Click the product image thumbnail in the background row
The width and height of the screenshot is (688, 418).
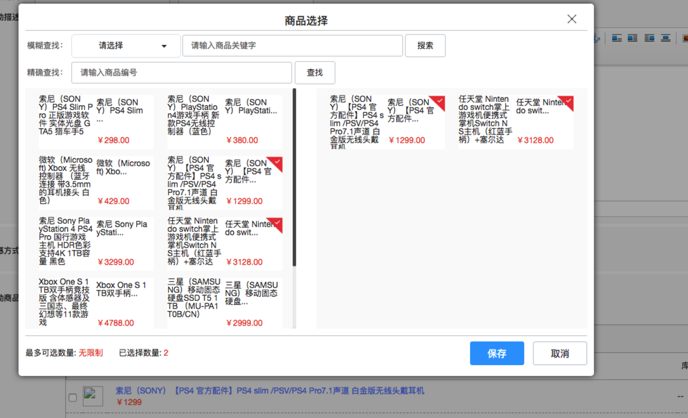93,396
